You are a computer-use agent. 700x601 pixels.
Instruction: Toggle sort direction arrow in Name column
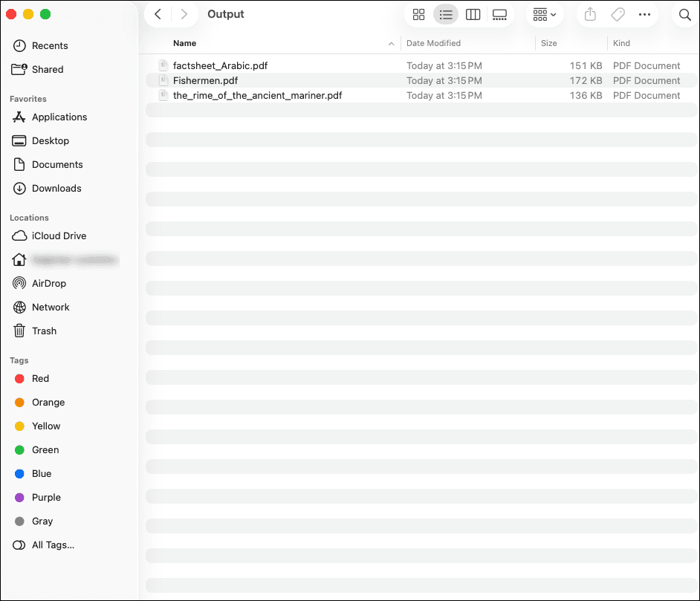(x=392, y=44)
